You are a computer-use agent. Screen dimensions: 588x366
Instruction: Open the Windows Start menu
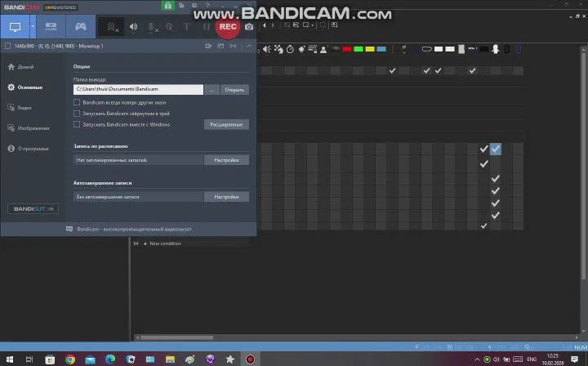pos(10,359)
